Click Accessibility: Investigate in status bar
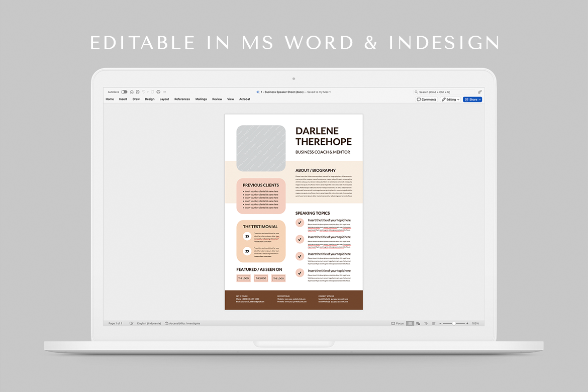588x392 pixels. pyautogui.click(x=182, y=324)
